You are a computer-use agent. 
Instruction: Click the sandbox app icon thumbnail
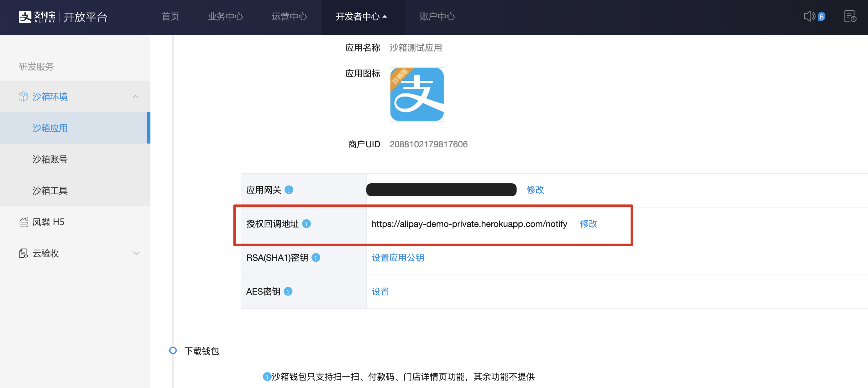click(417, 94)
